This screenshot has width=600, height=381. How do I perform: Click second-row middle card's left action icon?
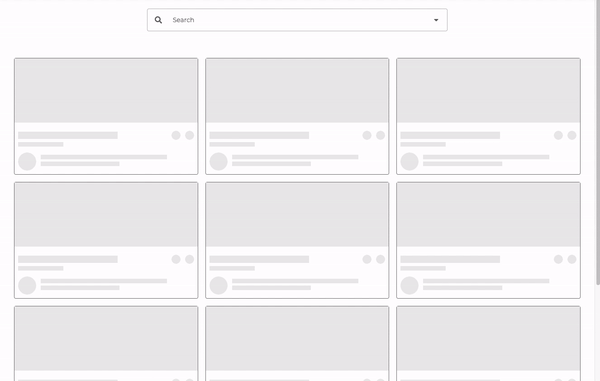[367, 259]
